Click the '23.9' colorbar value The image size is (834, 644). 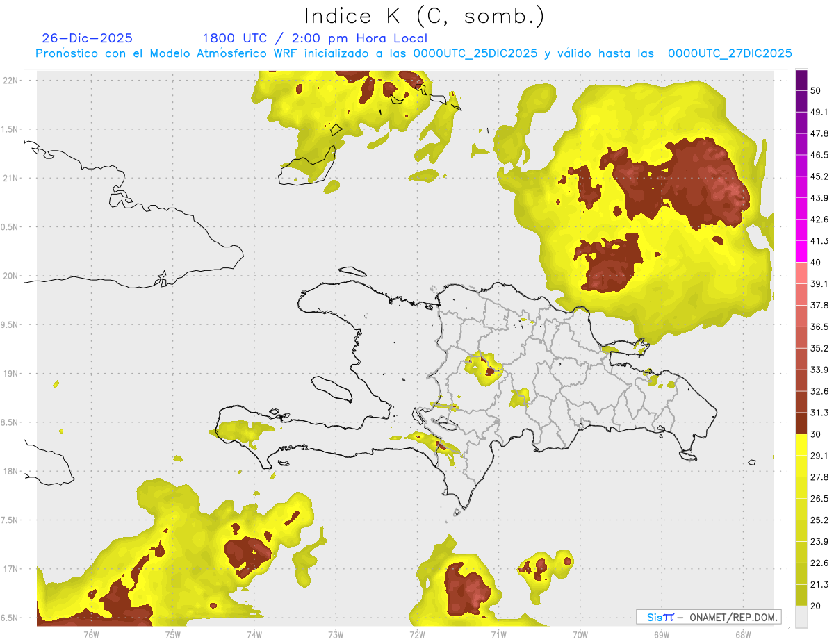(819, 542)
